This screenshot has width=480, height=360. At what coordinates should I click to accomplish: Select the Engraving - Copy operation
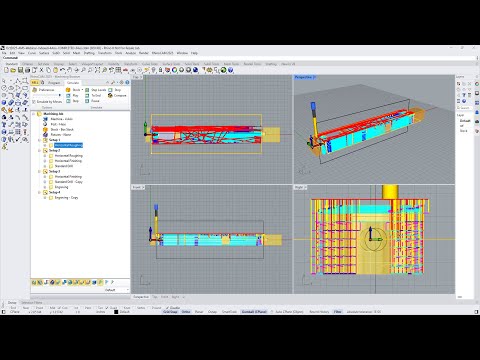(66, 198)
